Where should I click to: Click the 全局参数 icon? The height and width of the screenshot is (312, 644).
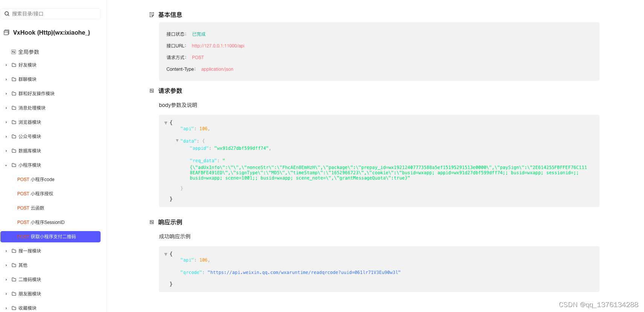click(14, 52)
